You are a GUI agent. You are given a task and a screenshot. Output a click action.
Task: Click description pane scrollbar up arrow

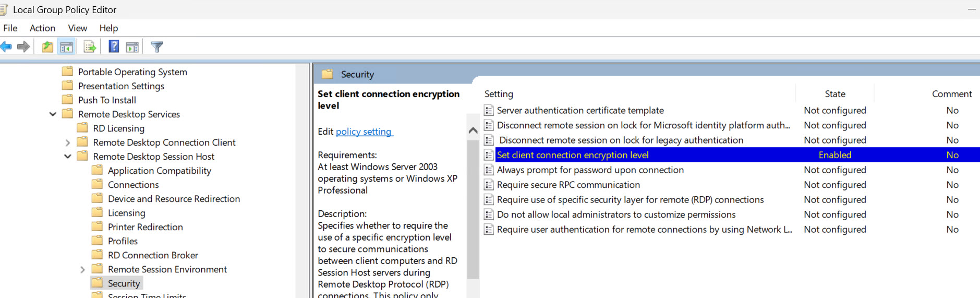coord(473,130)
